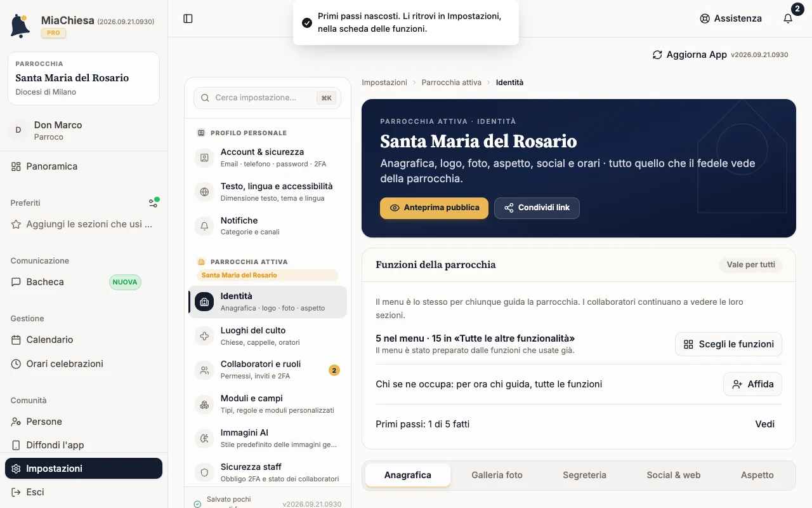The height and width of the screenshot is (508, 812).
Task: Click the Testo, lingua e accessibilità globe icon
Action: point(204,192)
